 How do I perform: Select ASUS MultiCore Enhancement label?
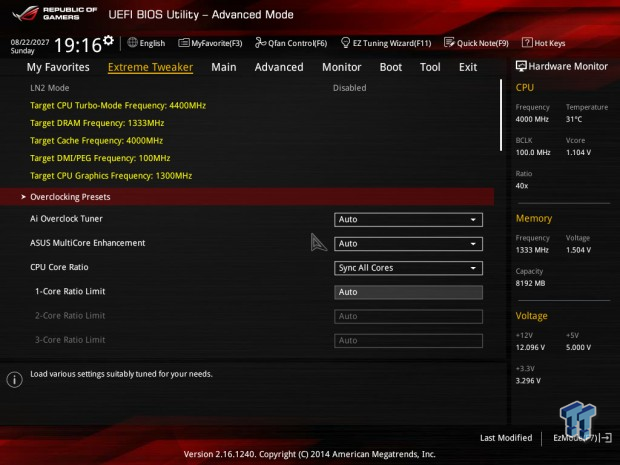pos(87,243)
